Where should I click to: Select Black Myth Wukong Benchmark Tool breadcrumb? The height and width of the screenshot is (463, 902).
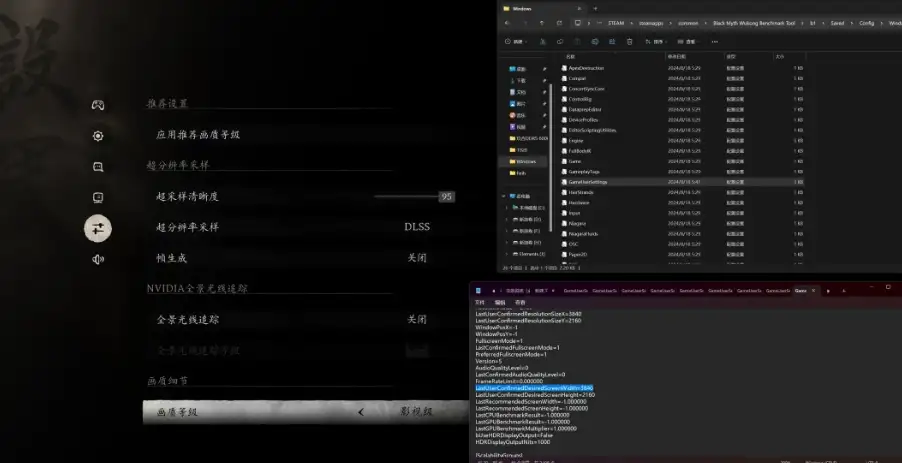(x=754, y=24)
